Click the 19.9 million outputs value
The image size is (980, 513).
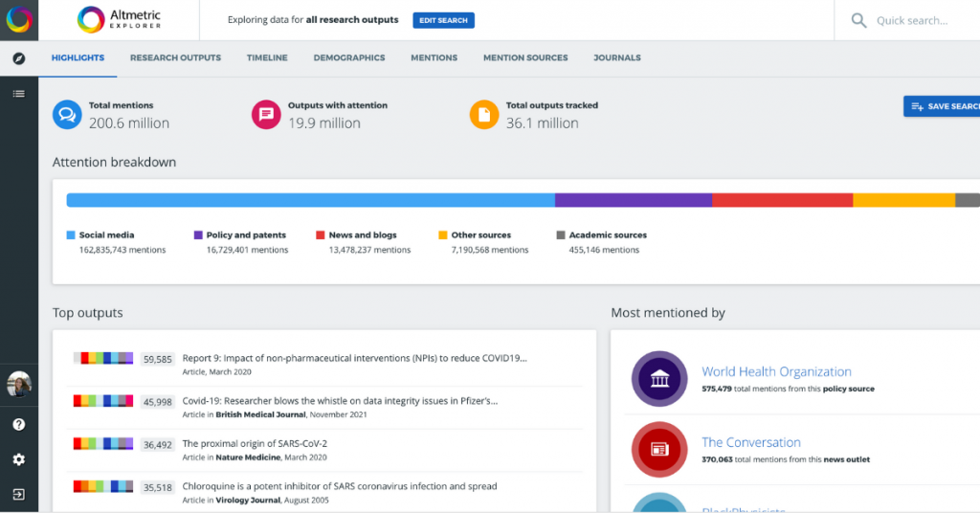point(324,123)
